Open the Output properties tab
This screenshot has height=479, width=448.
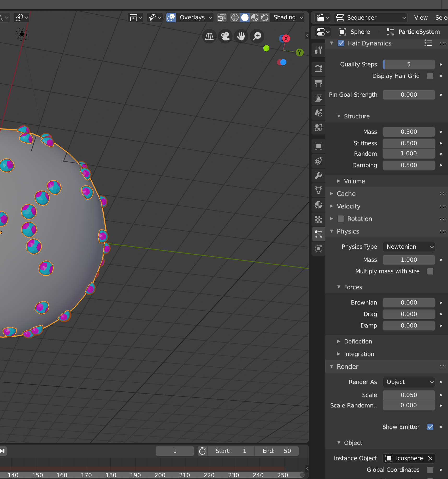319,83
